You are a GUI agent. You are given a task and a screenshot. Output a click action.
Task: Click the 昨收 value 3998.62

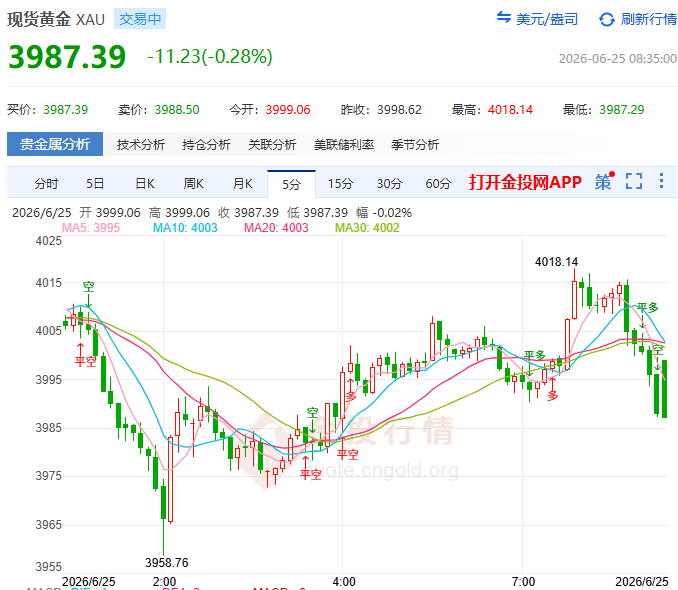tap(399, 110)
